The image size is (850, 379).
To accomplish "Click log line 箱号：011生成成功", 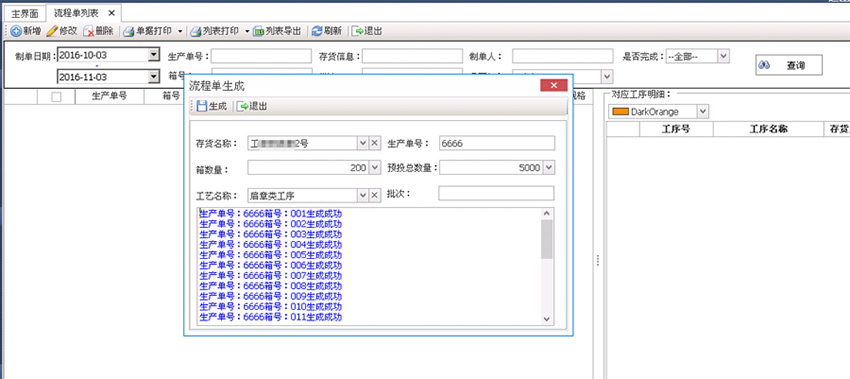I will click(x=271, y=317).
